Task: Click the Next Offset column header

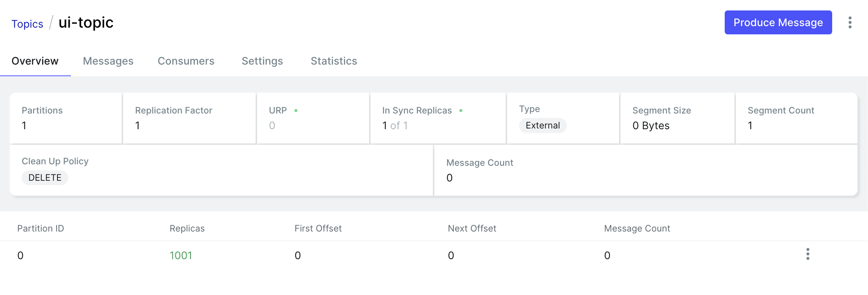Action: tap(472, 229)
